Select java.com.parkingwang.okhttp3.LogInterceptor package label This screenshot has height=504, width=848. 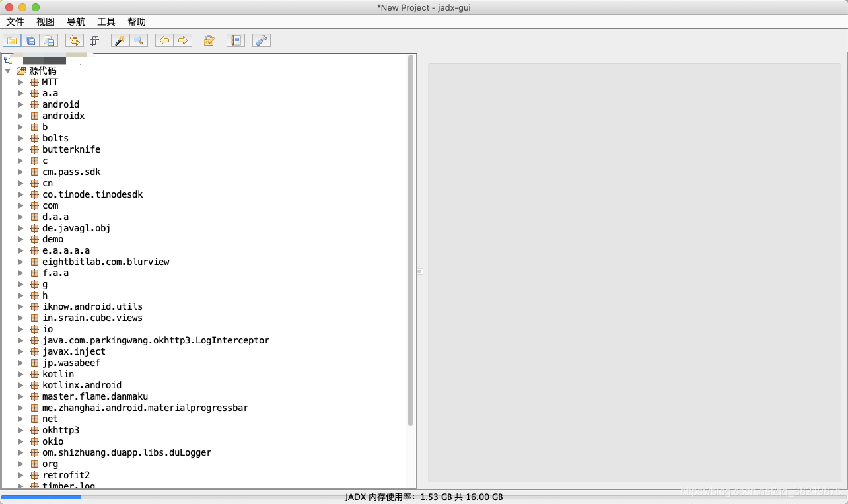(x=156, y=340)
